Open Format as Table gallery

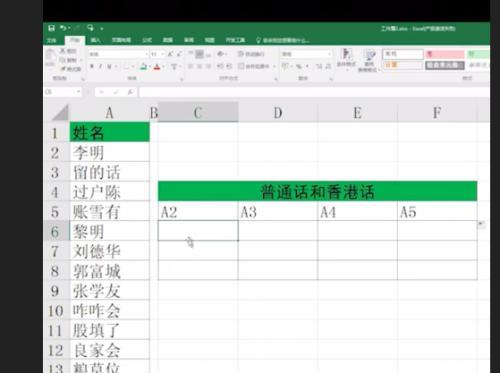click(x=369, y=60)
